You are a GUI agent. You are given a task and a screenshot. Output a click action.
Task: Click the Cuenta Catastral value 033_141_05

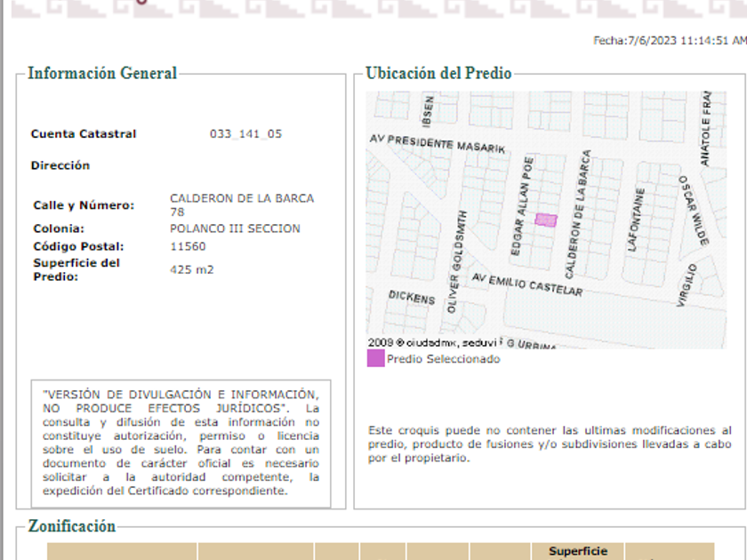coord(245,134)
